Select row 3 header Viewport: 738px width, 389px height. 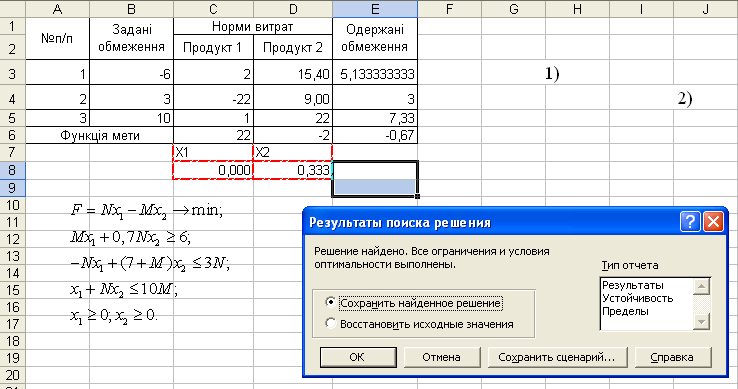point(12,73)
